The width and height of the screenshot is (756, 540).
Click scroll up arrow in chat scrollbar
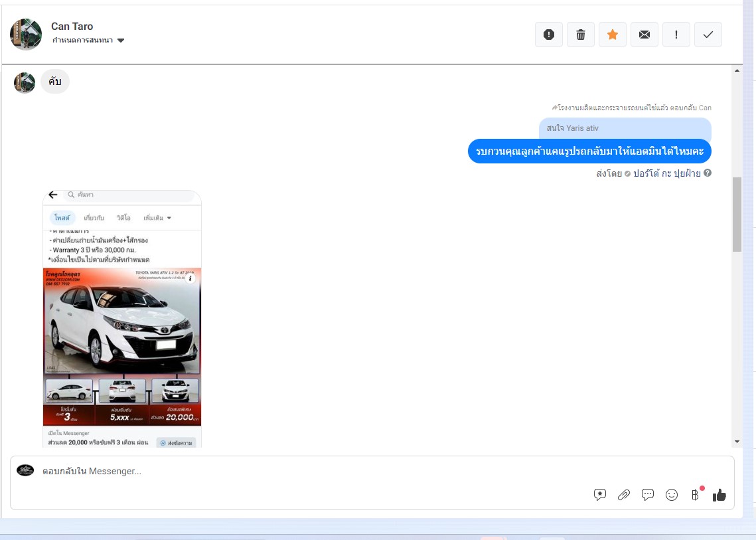(737, 70)
